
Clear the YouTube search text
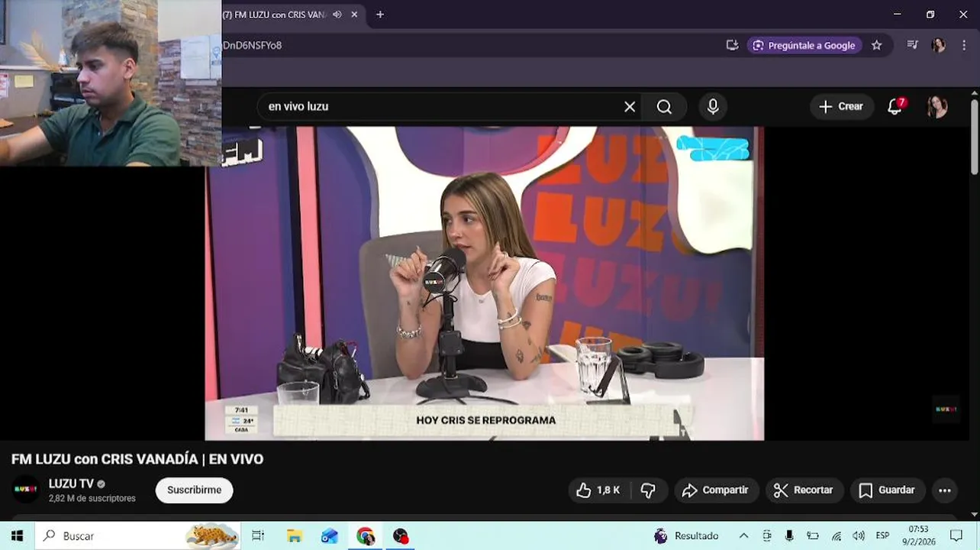coord(630,106)
